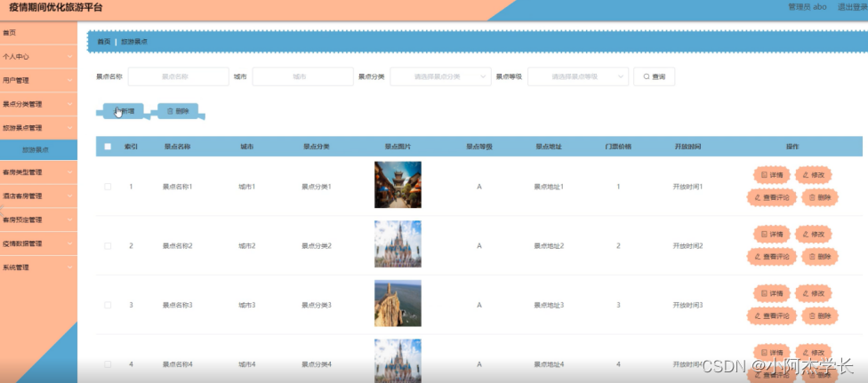
Task: Click the cell 景点名称4
Action: [177, 364]
